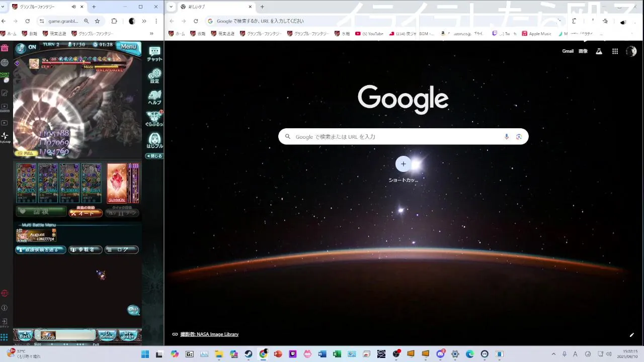
Task: Open the ログ battle log
Action: pyautogui.click(x=122, y=249)
